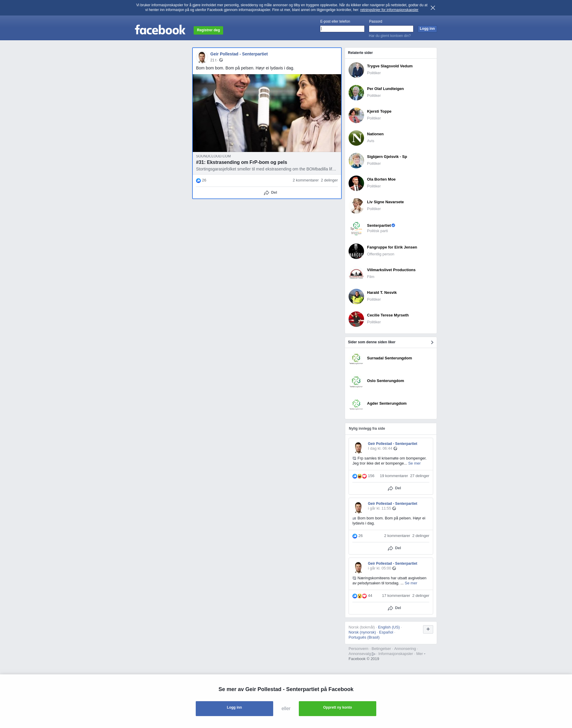Click the green Registrer deg button
The height and width of the screenshot is (728, 572).
208,30
